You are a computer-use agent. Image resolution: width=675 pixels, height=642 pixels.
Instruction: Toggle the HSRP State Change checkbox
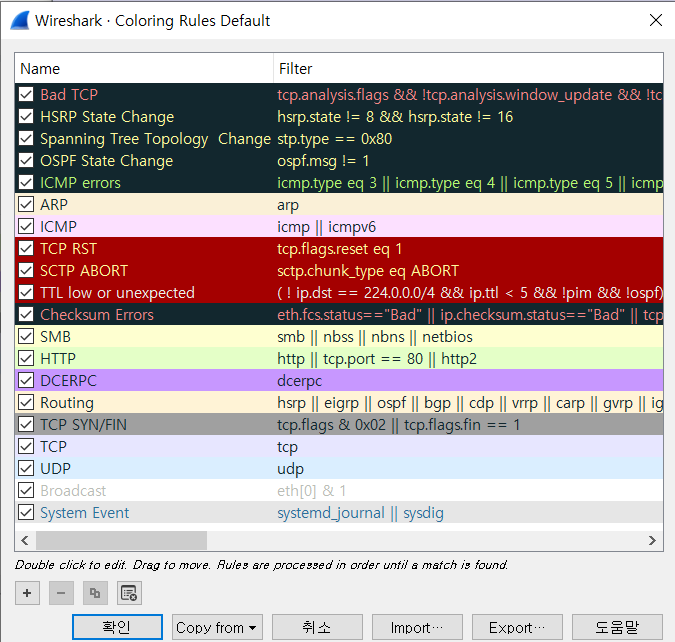tap(26, 116)
